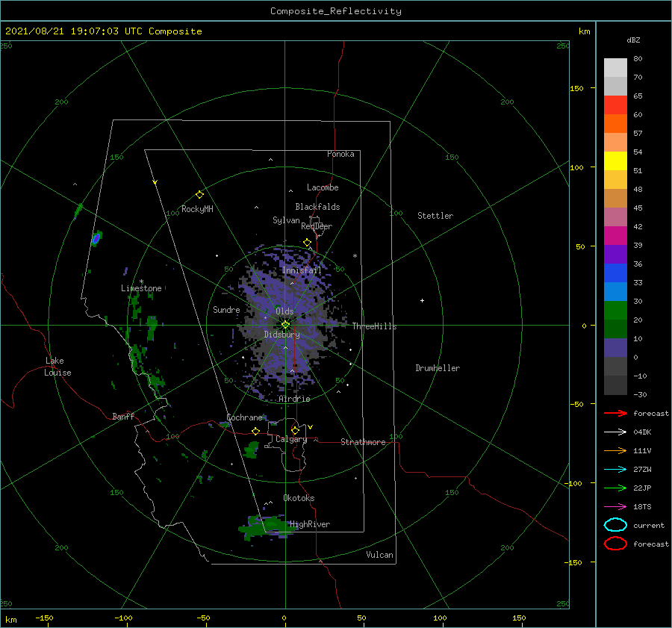The height and width of the screenshot is (628, 672).
Task: Click the green echo patch southwest of Calgary
Action: tap(251, 450)
